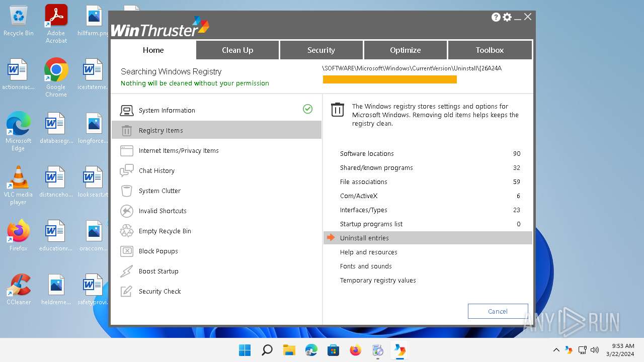The width and height of the screenshot is (644, 362).
Task: Select the Chat History speech bubbles icon
Action: [127, 171]
